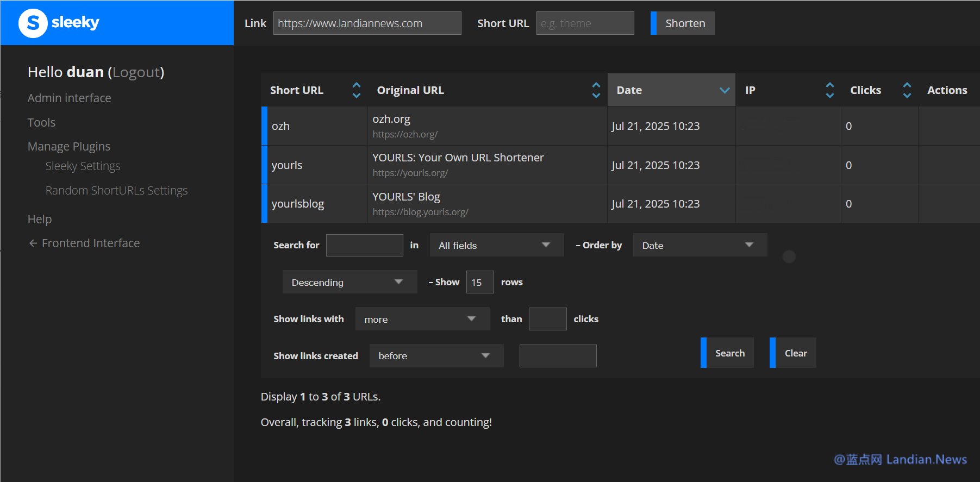
Task: Sort by Clicks column arrows
Action: coord(907,90)
